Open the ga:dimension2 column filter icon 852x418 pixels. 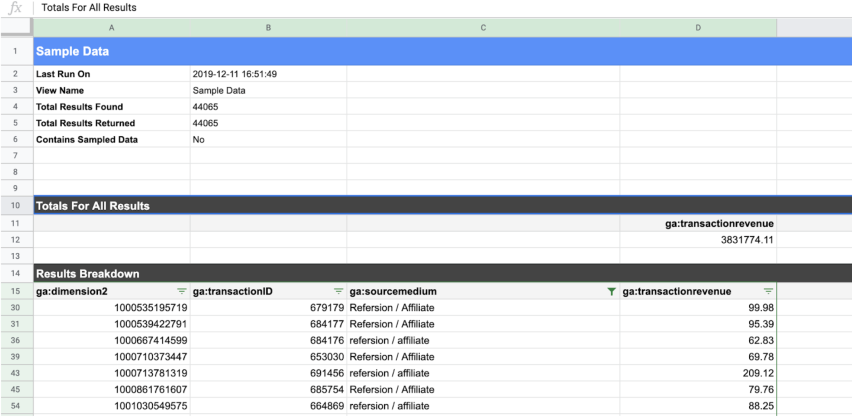tap(181, 291)
